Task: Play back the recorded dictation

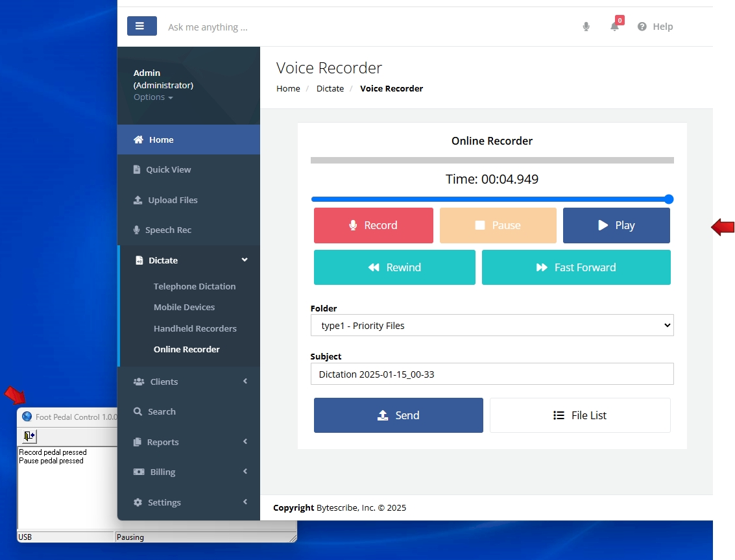Action: click(x=616, y=226)
